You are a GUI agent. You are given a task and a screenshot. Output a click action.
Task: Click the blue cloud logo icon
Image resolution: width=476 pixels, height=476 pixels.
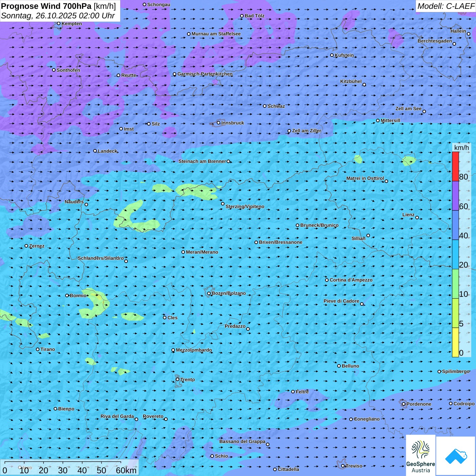(456, 456)
